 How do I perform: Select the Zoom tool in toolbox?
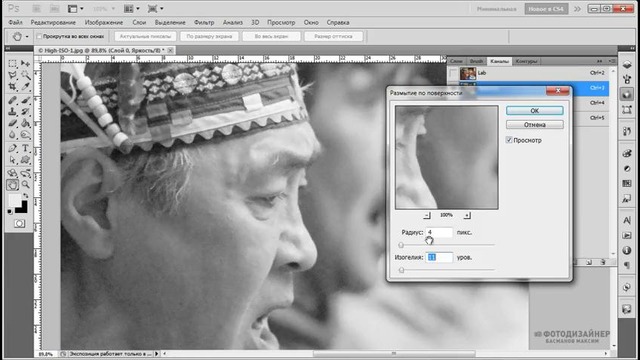[25, 185]
